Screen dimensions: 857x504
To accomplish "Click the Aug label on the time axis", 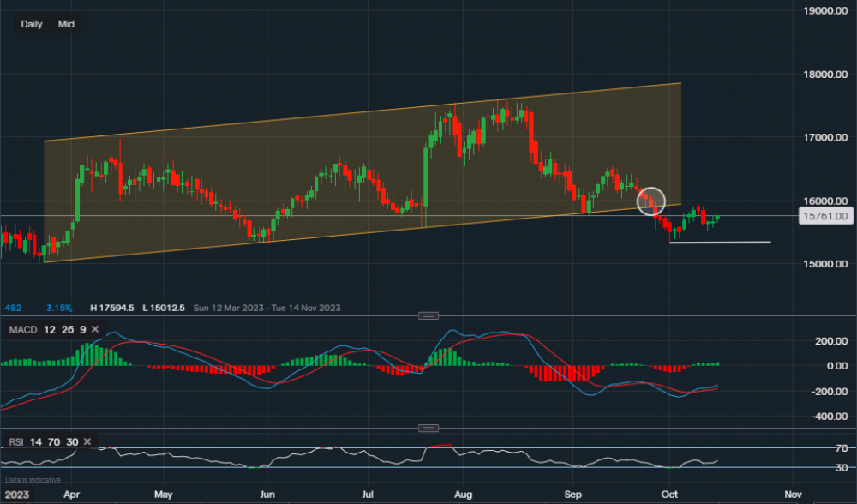I will click(464, 495).
